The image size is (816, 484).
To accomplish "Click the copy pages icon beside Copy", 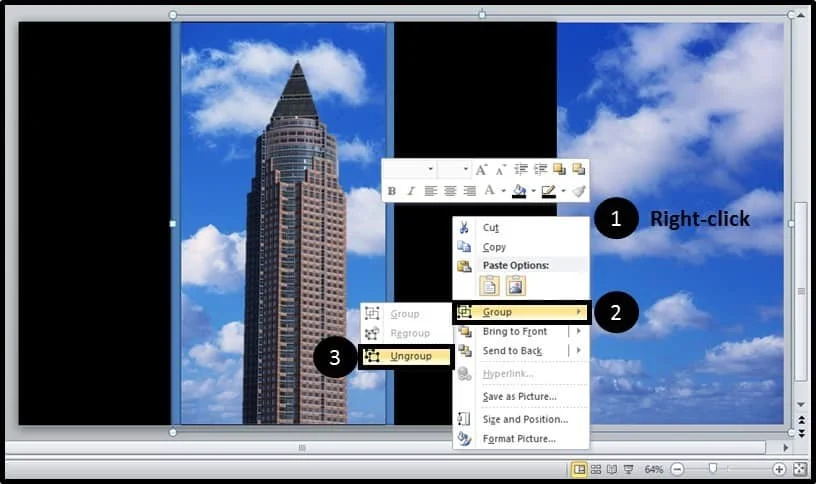I will click(x=464, y=247).
